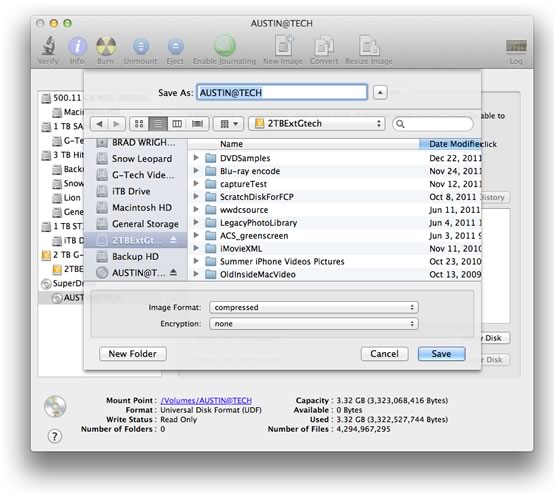Click the Verify microscope icon in the toolbar

(48, 46)
